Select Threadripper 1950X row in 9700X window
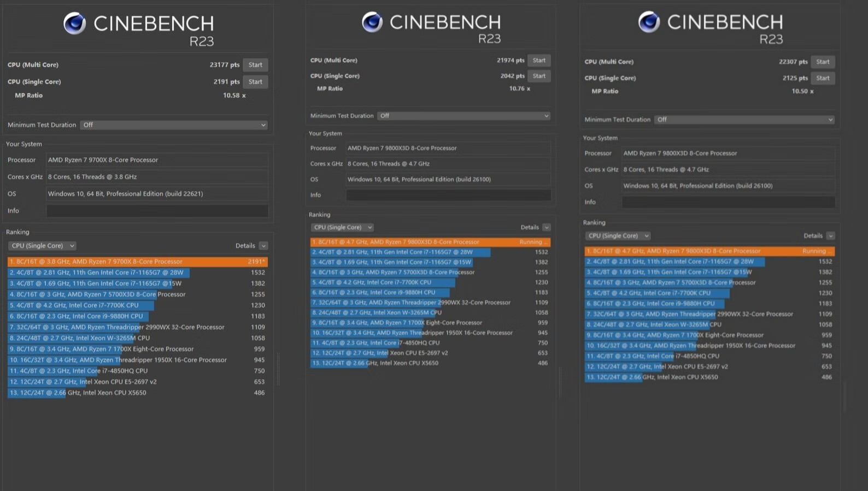 [x=138, y=360]
